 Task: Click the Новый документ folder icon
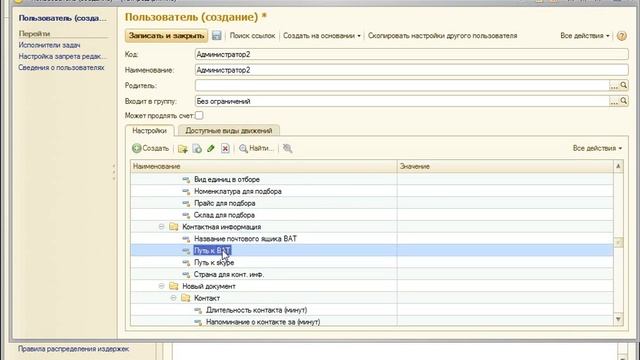(173, 286)
